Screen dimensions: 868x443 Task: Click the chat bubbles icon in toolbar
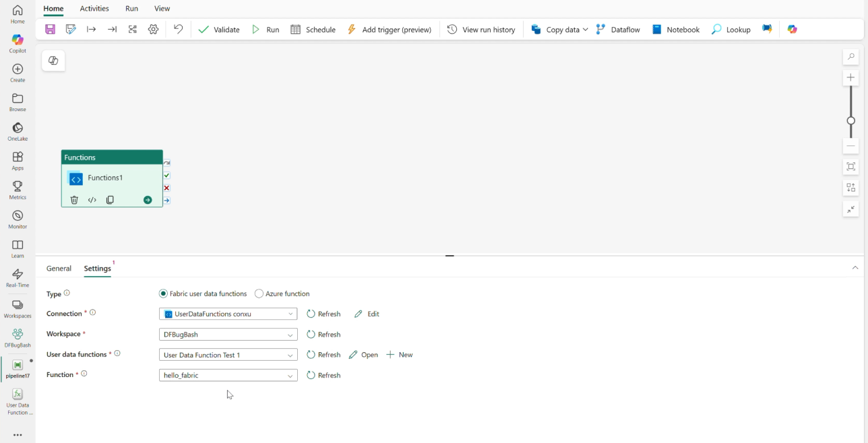pos(767,30)
